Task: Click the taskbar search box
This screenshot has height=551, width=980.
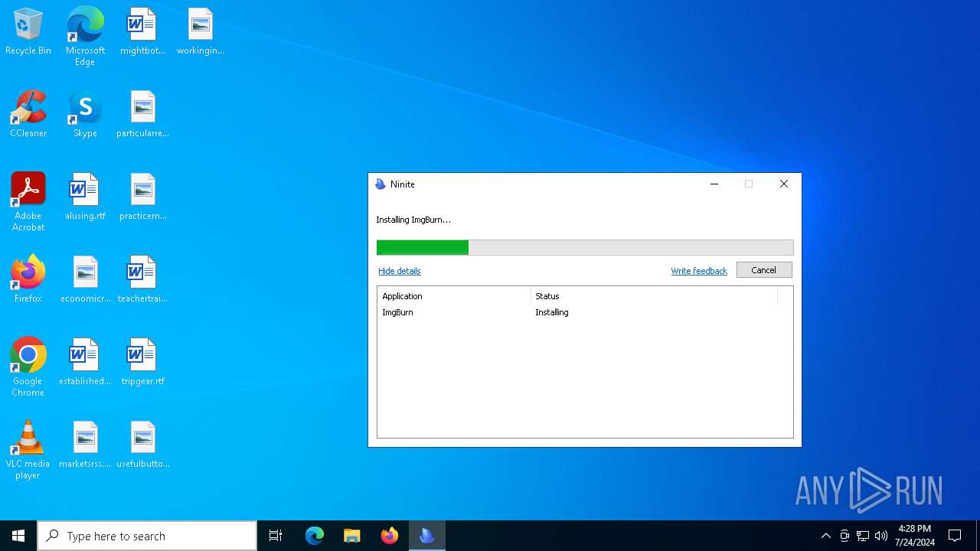Action: point(147,536)
